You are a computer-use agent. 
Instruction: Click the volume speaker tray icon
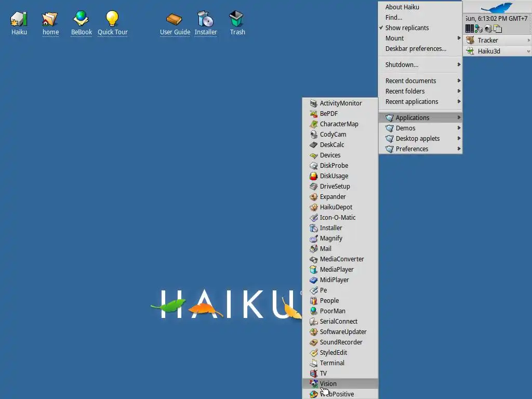(x=488, y=29)
